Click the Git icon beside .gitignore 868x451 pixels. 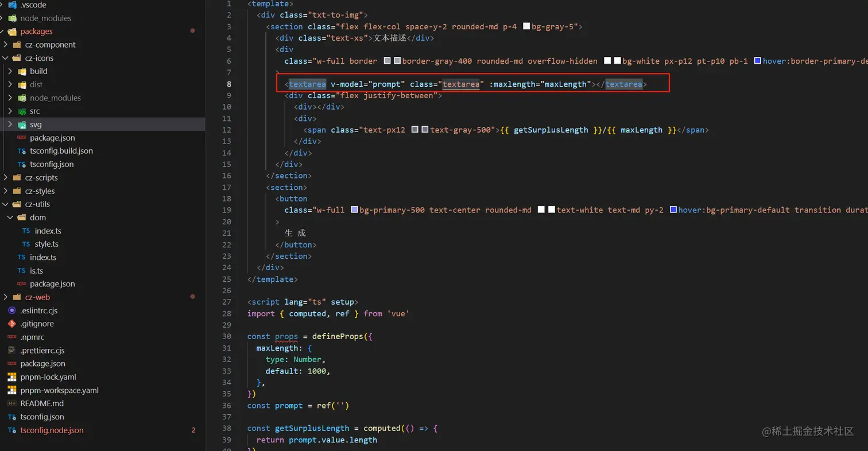pyautogui.click(x=12, y=324)
